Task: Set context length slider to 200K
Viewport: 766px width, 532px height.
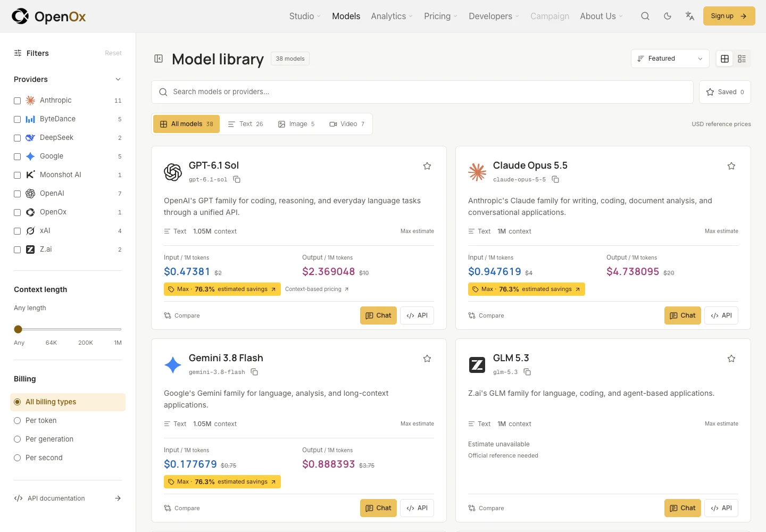Action: (86, 329)
